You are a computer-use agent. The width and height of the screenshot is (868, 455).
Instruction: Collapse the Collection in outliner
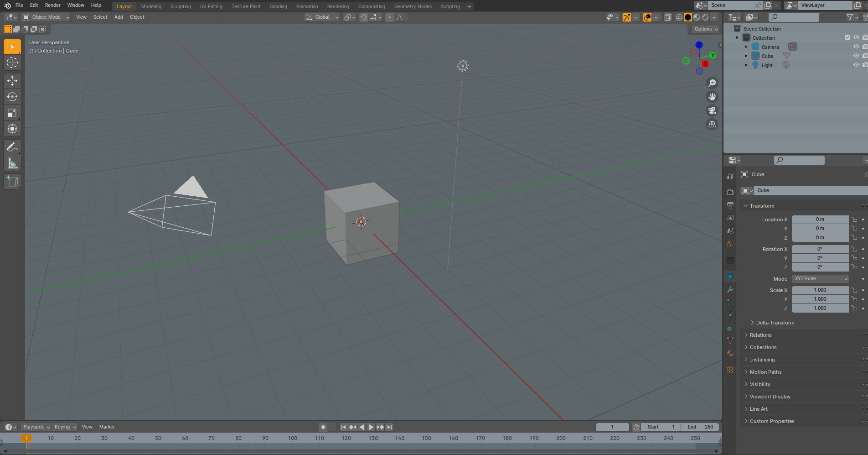[x=737, y=38]
